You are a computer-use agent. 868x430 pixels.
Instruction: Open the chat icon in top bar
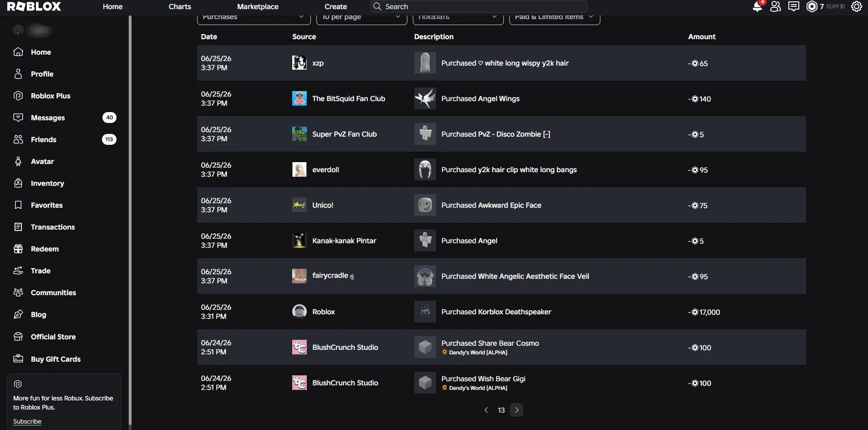pyautogui.click(x=794, y=6)
